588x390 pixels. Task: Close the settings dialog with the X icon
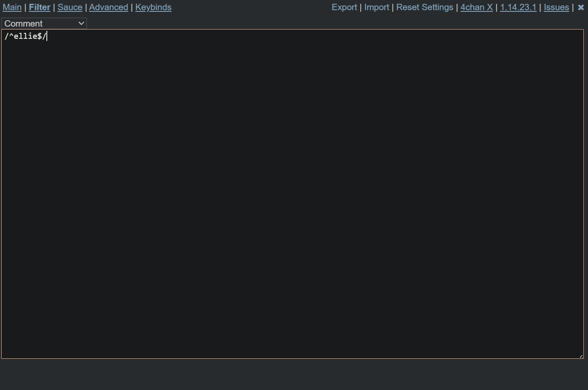(x=581, y=7)
